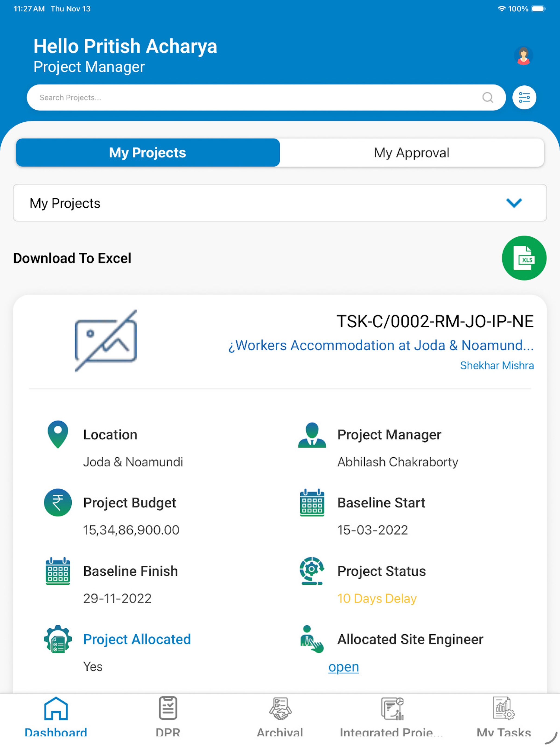The width and height of the screenshot is (560, 747).
Task: Tap the Baseline Finish calendar icon
Action: 58,571
